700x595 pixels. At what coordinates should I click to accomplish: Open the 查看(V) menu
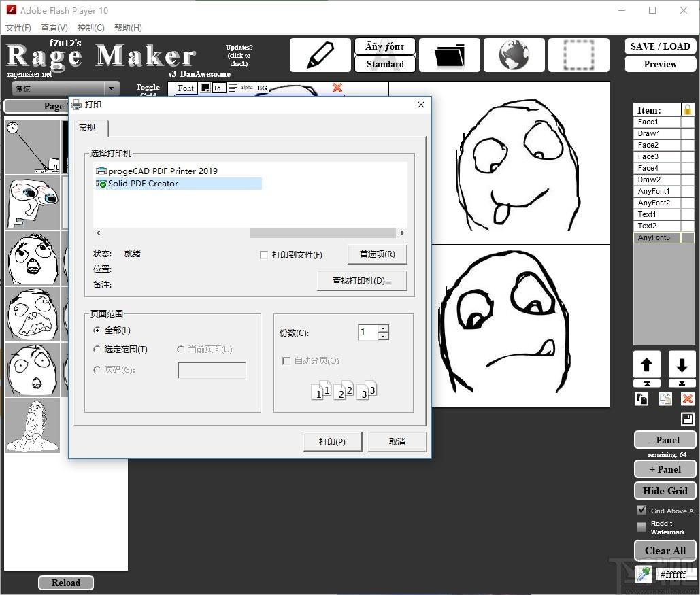click(54, 28)
